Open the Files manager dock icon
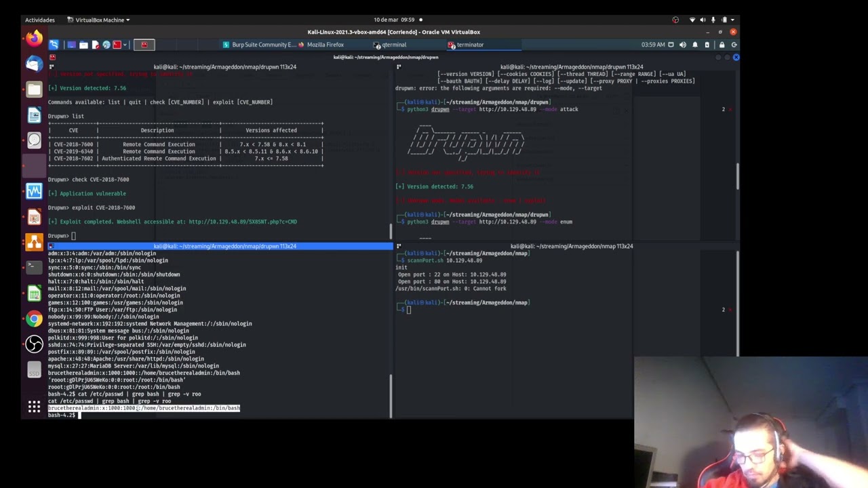The width and height of the screenshot is (868, 488). pyautogui.click(x=34, y=89)
